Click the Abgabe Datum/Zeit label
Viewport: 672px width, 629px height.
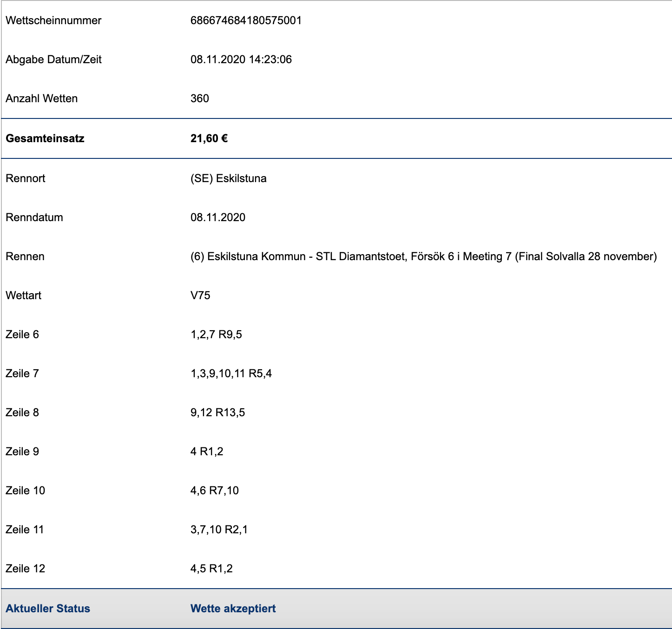[x=53, y=59]
